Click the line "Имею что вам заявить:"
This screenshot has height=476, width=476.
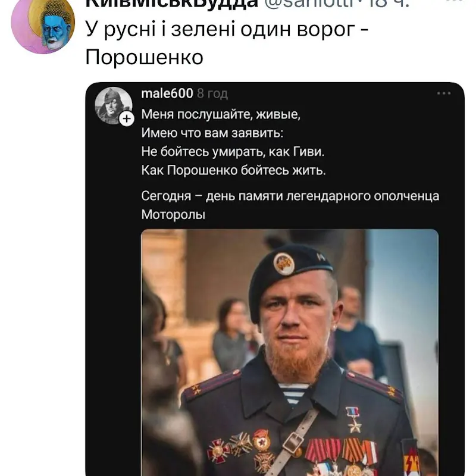point(212,133)
